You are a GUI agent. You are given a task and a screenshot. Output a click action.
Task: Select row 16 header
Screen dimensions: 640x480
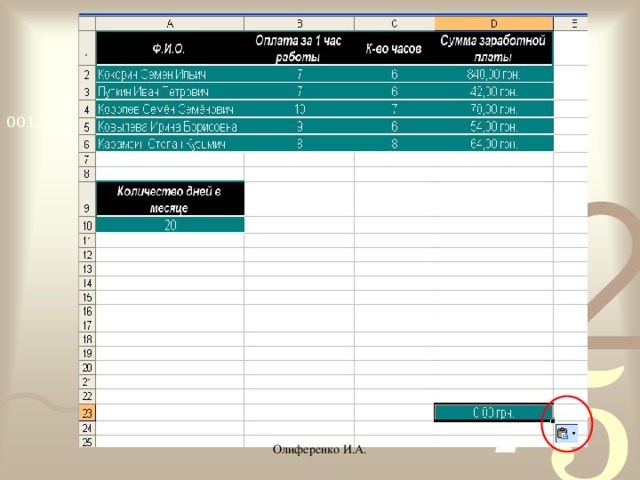[87, 312]
